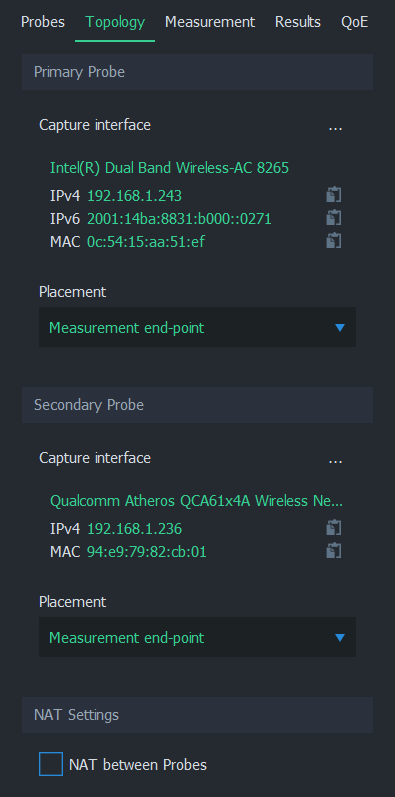The height and width of the screenshot is (797, 395).
Task: Enable NAT between Probes checkbox
Action: point(51,764)
